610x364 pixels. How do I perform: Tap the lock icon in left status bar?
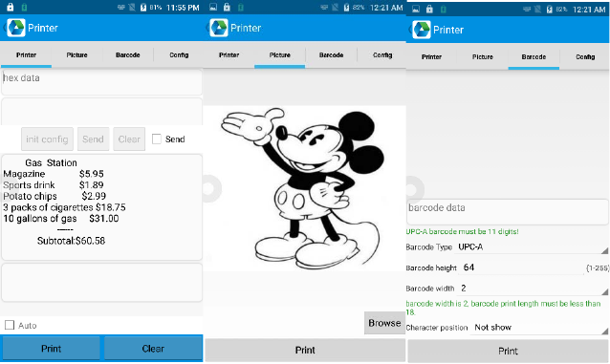click(11, 7)
